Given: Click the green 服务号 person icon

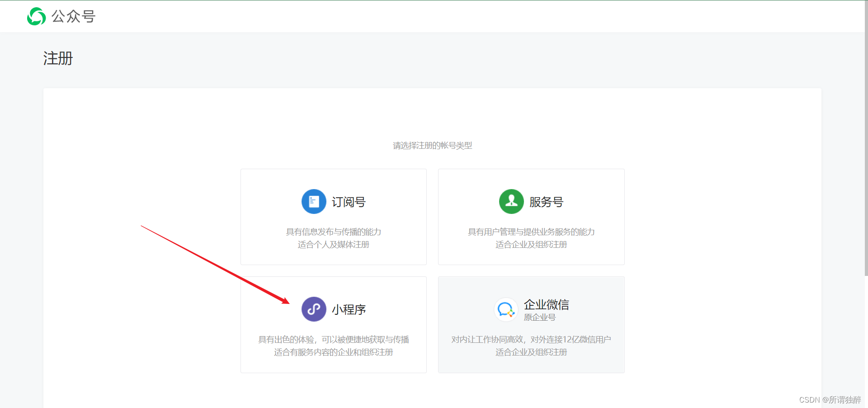Looking at the screenshot, I should pyautogui.click(x=511, y=201).
